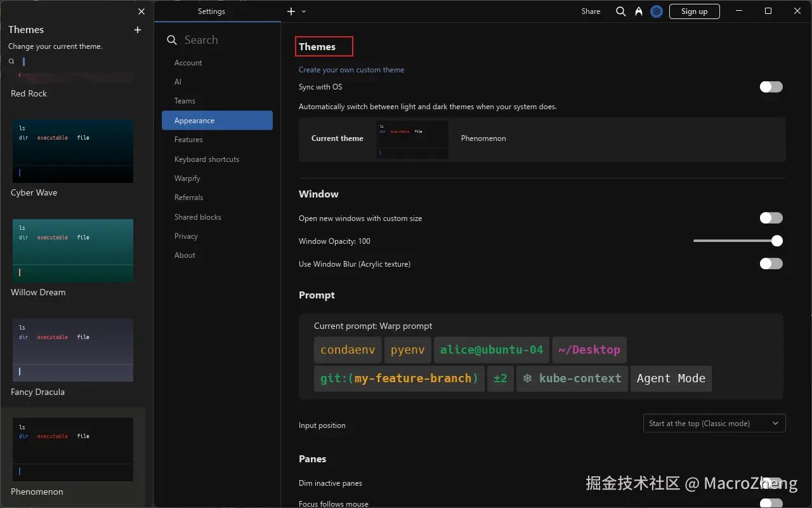Expand the new tab dropdown chevron
The width and height of the screenshot is (812, 508).
point(304,11)
